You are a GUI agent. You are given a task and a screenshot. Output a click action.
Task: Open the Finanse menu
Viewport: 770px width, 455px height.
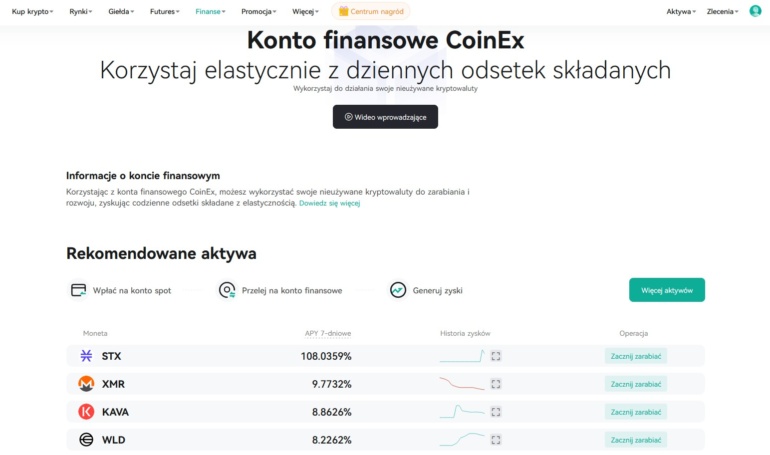210,11
